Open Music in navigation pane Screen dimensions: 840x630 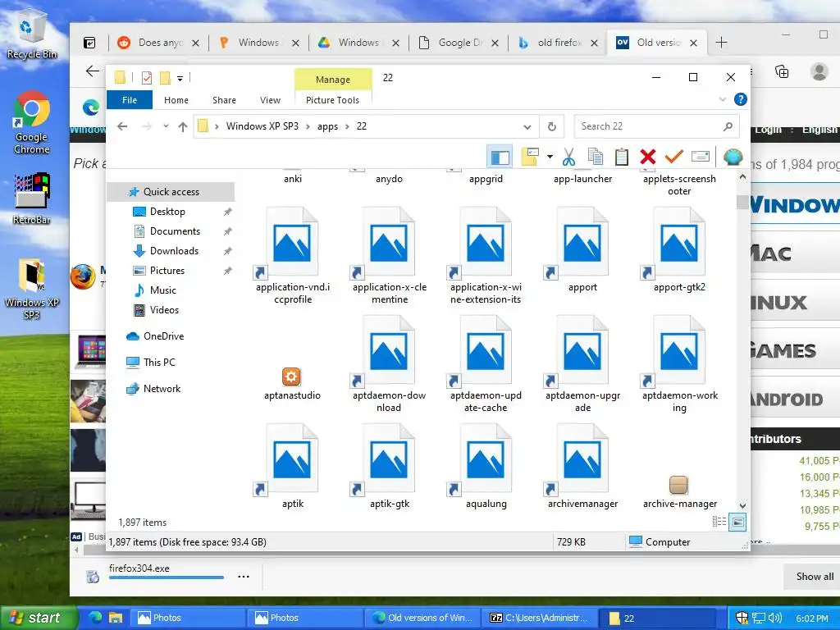tap(162, 290)
